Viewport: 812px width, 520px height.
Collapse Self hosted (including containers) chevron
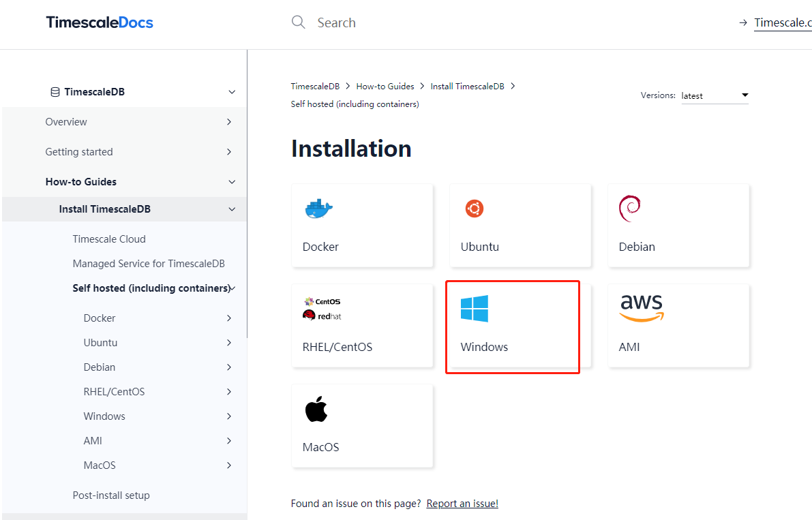point(233,288)
